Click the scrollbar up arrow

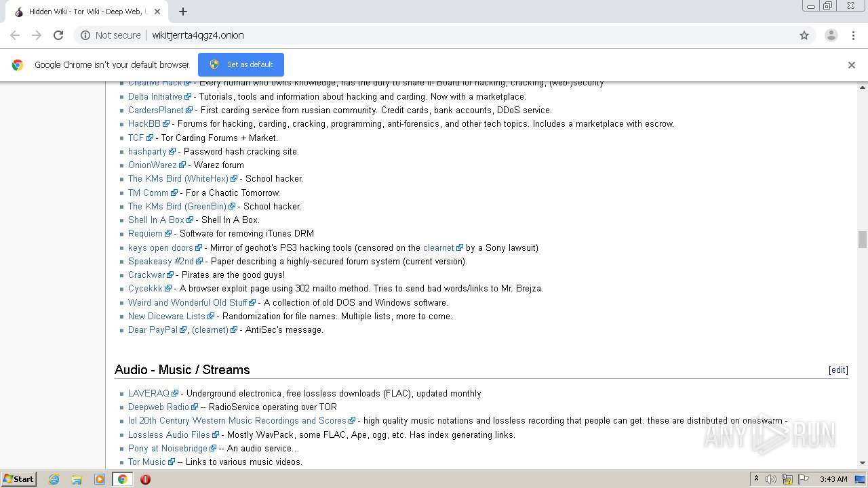pyautogui.click(x=863, y=87)
